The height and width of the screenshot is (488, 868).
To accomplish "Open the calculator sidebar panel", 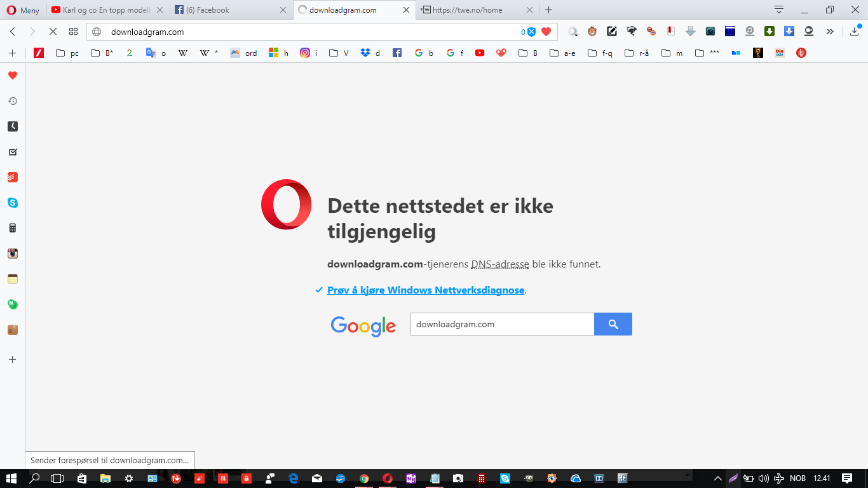I will click(x=13, y=228).
